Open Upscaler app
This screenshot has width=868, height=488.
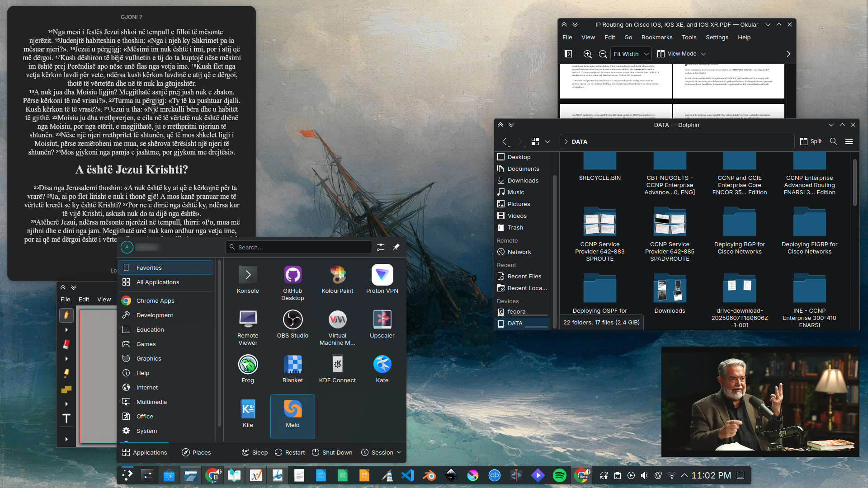pyautogui.click(x=382, y=324)
